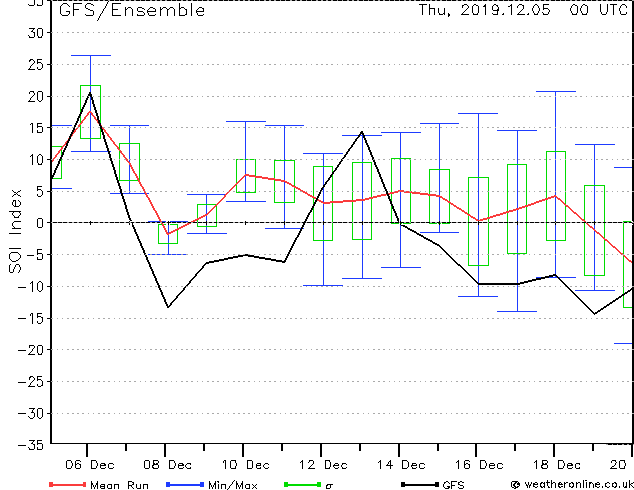Click the GFS/Ensemble chart title

tap(132, 10)
